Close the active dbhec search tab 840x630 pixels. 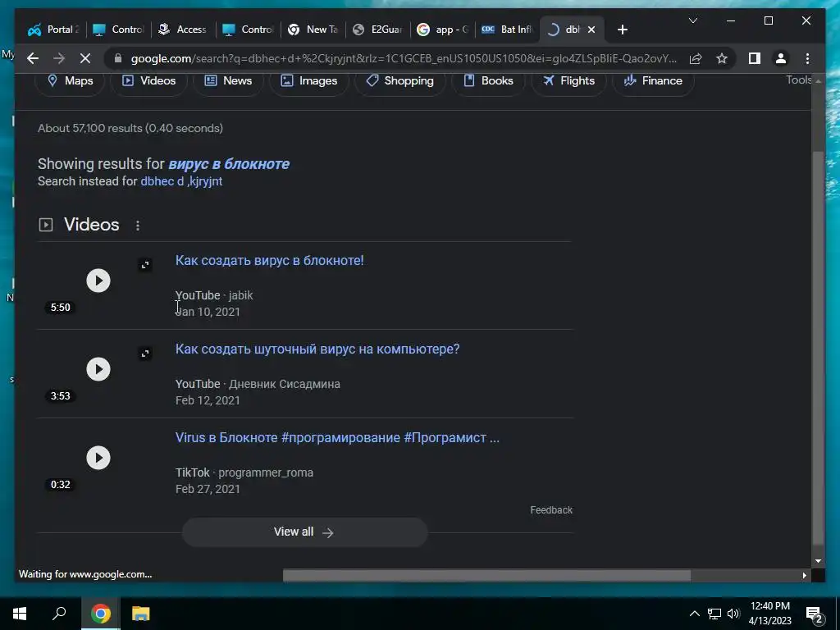pyautogui.click(x=591, y=30)
